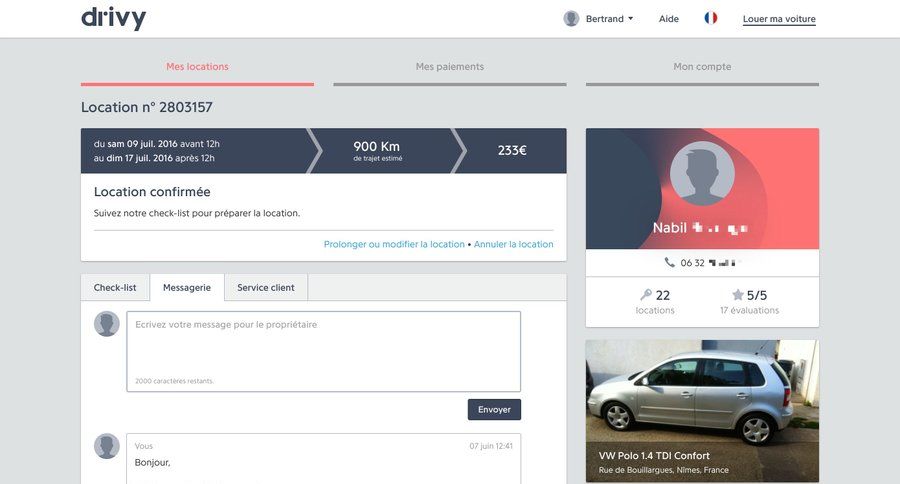Viewport: 900px width, 484px height.
Task: Click Bertrand's small avatar in header
Action: (571, 18)
